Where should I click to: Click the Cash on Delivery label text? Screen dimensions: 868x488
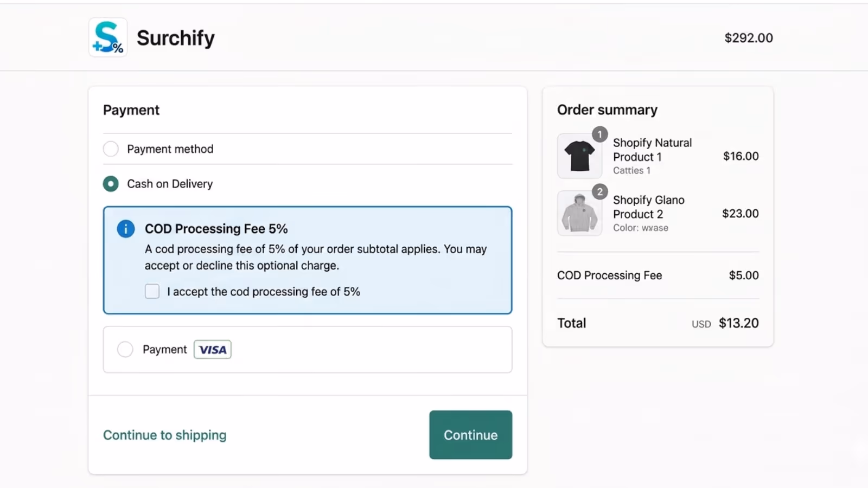point(170,184)
